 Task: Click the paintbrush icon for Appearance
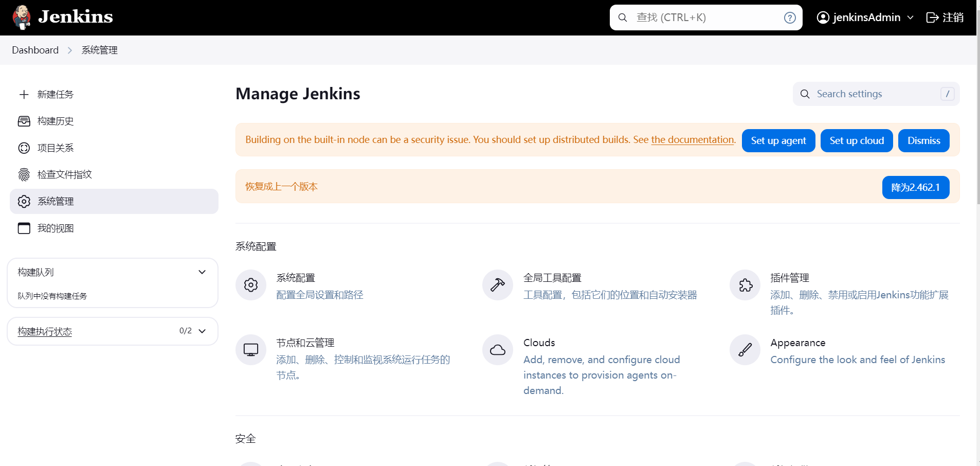click(745, 350)
